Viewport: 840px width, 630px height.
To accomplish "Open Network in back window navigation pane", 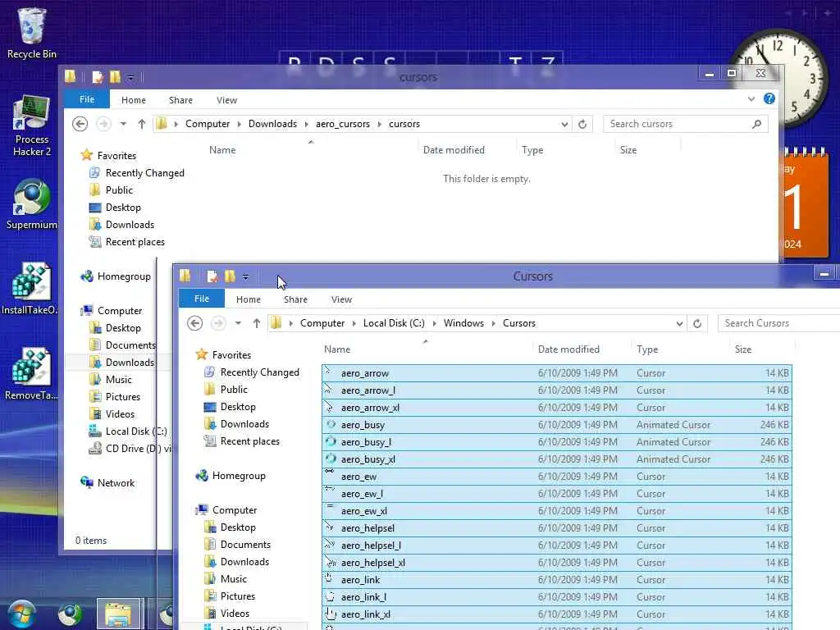I will [x=116, y=482].
